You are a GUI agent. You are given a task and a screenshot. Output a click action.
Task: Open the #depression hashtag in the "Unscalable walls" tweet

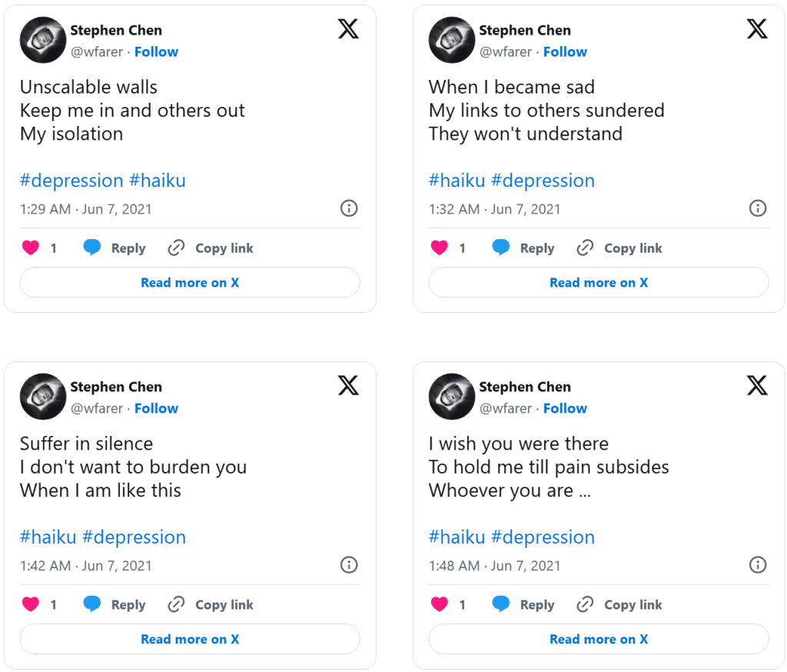coord(71,181)
